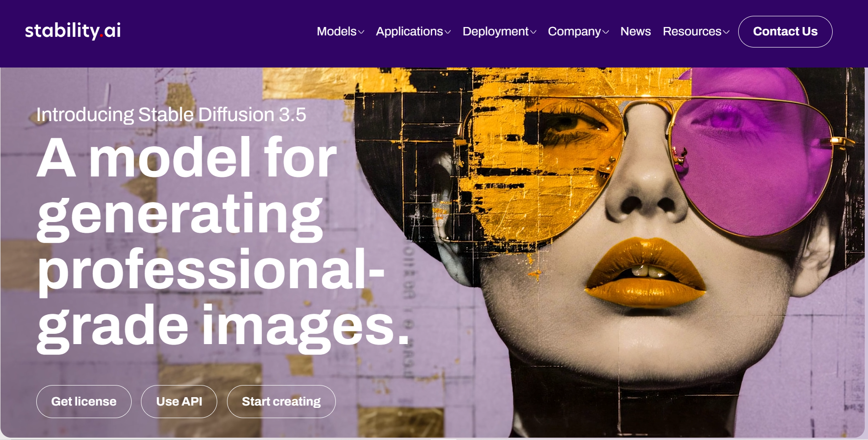Expand the Deployment dropdown arrow
Viewport: 868px width, 440px height.
pyautogui.click(x=533, y=32)
